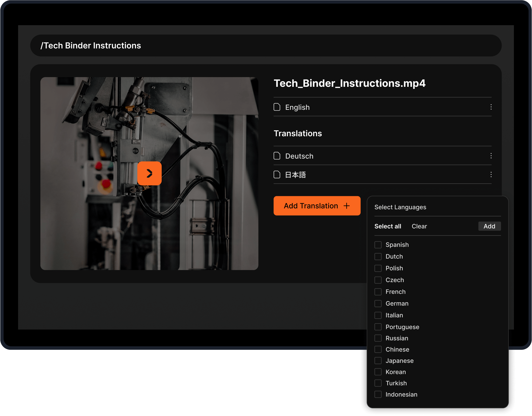Click Select all languages
The image size is (532, 416).
tap(388, 226)
